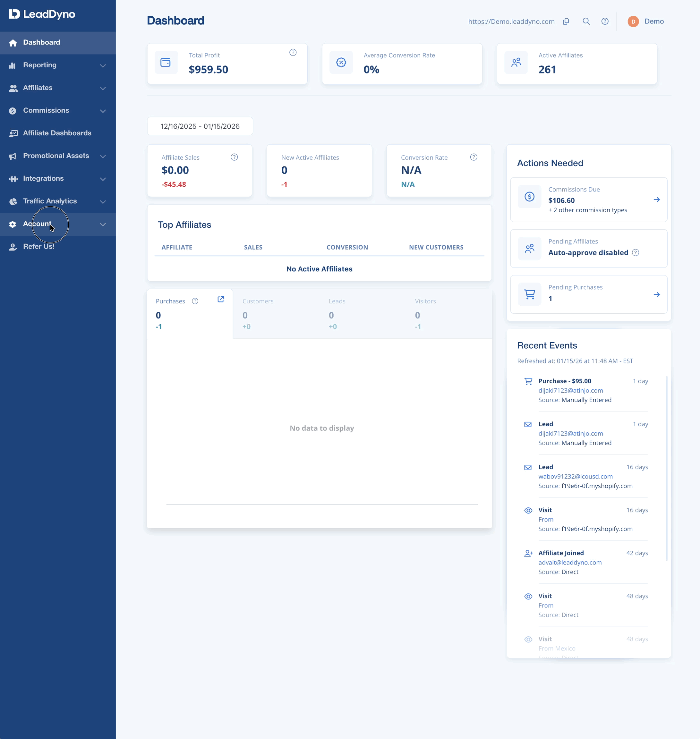Open search using the magnifier icon
Image resolution: width=700 pixels, height=739 pixels.
(x=586, y=21)
